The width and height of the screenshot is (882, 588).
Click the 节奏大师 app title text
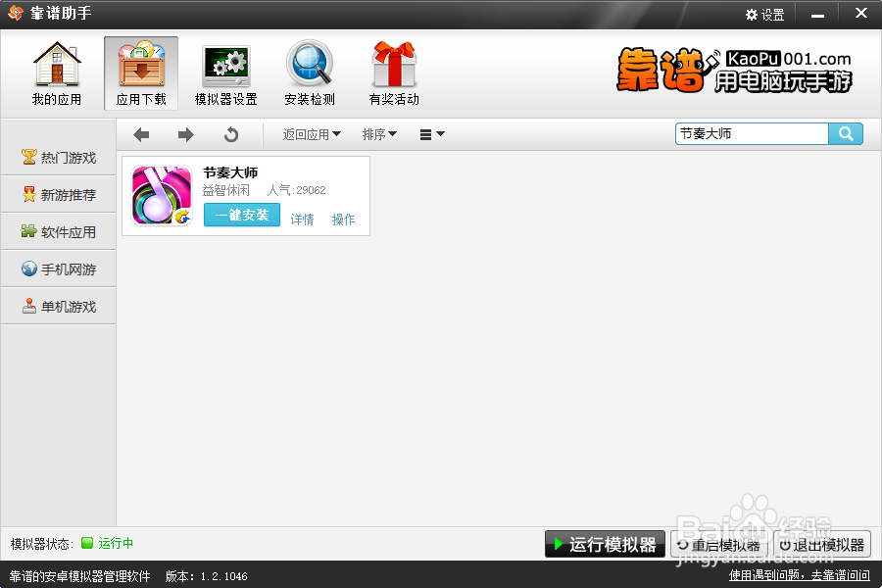coord(230,172)
